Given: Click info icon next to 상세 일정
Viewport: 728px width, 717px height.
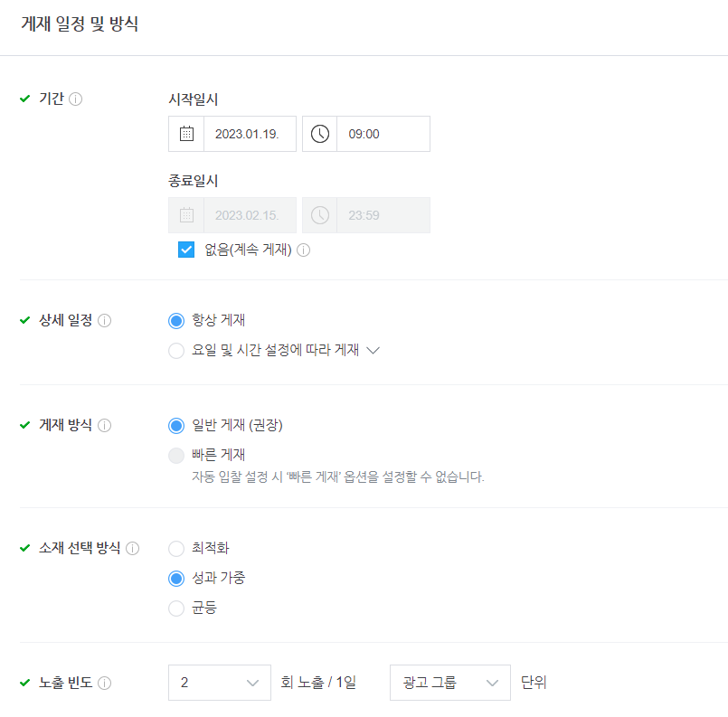Looking at the screenshot, I should 105,320.
